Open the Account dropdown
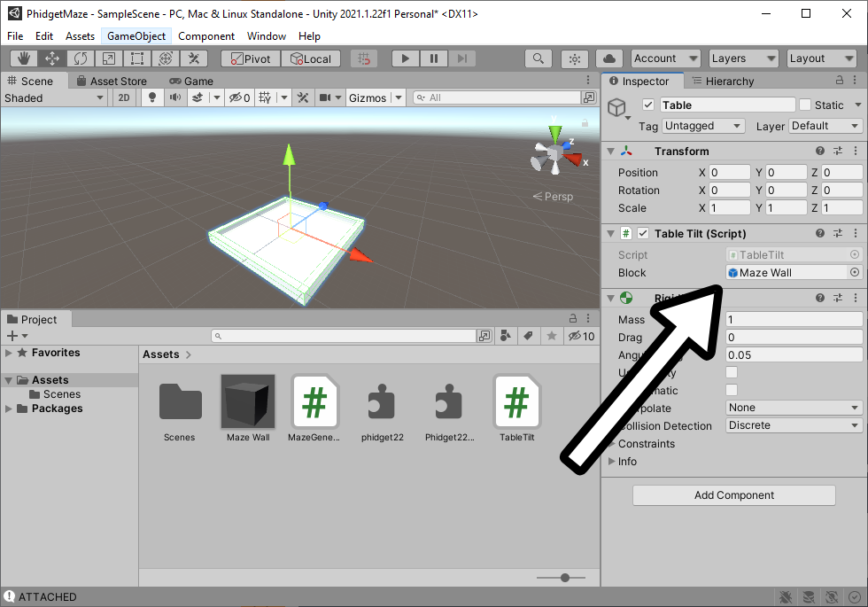The height and width of the screenshot is (607, 868). pyautogui.click(x=665, y=58)
